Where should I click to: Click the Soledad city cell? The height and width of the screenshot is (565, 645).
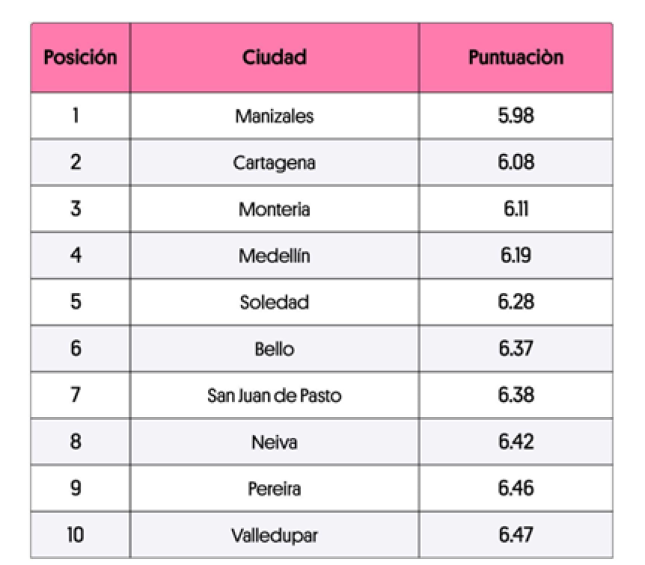274,302
